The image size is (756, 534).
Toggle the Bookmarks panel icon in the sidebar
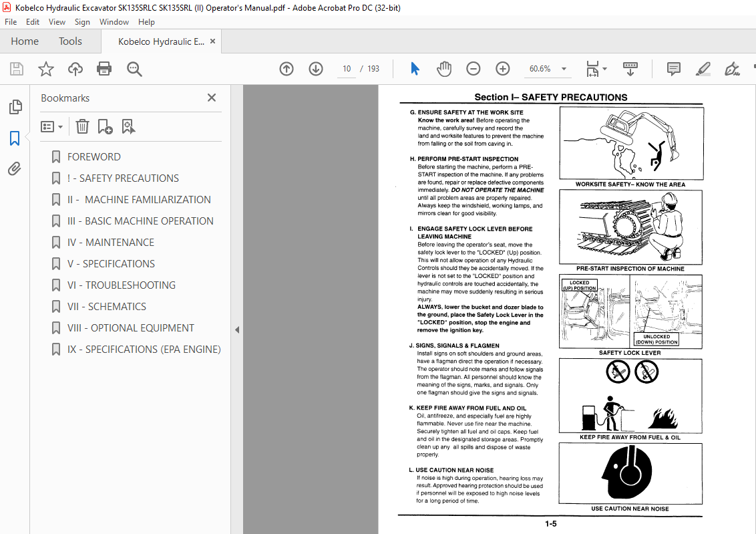coord(15,138)
